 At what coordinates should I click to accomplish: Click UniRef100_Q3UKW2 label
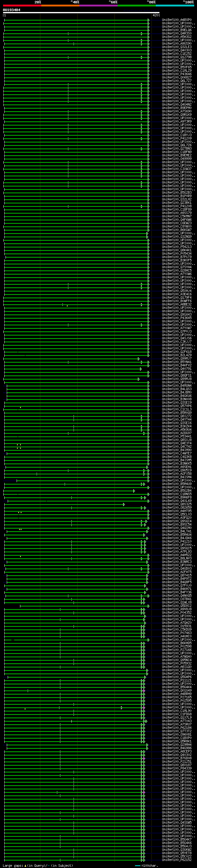click(177, 849)
